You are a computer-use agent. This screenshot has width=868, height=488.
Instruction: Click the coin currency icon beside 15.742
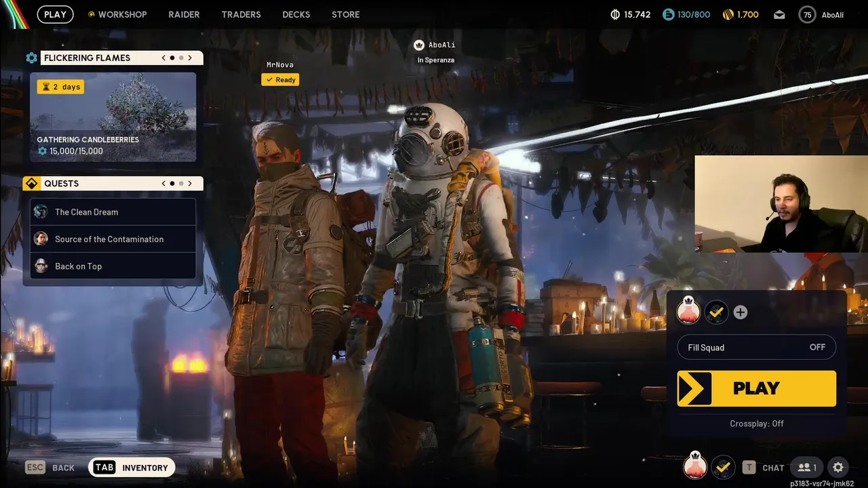point(616,14)
